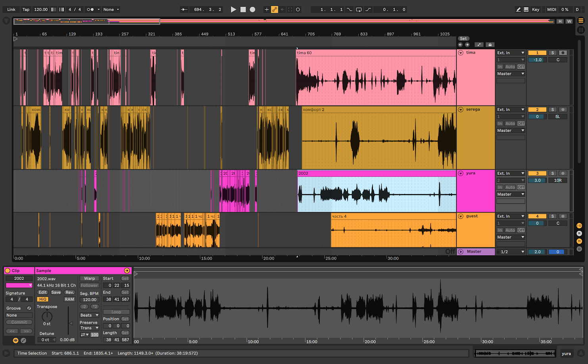Toggle Draw Mode pencil icon
588x364 pixels.
coord(518,10)
